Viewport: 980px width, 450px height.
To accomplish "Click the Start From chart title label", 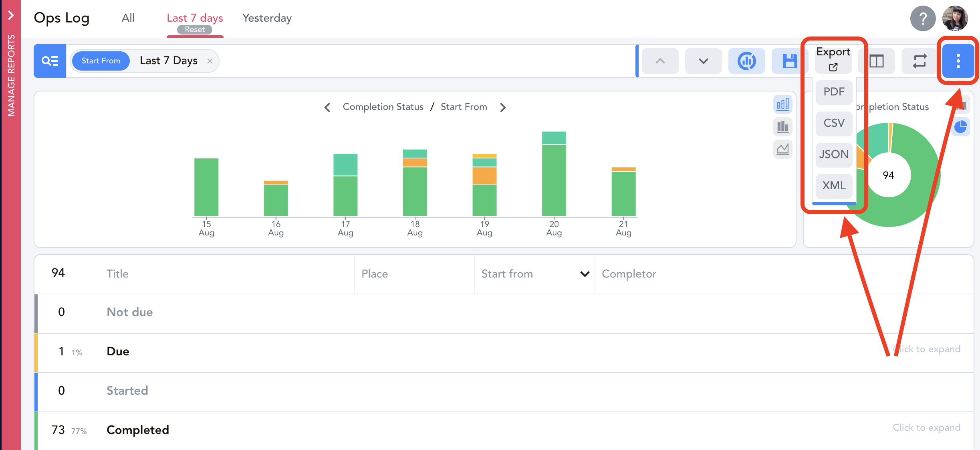I will (x=464, y=107).
